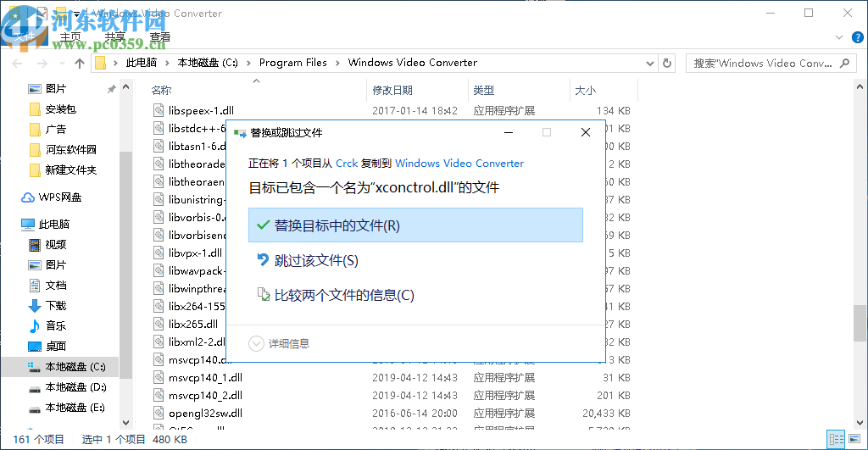Image resolution: width=868 pixels, height=450 pixels.
Task: Select msvcp140_1.dll file
Action: (x=205, y=377)
